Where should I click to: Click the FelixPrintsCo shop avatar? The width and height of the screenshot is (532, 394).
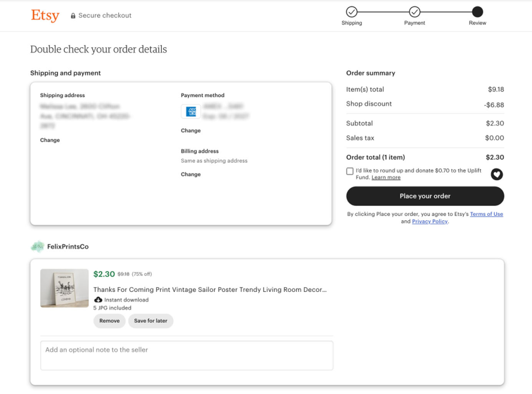click(38, 246)
